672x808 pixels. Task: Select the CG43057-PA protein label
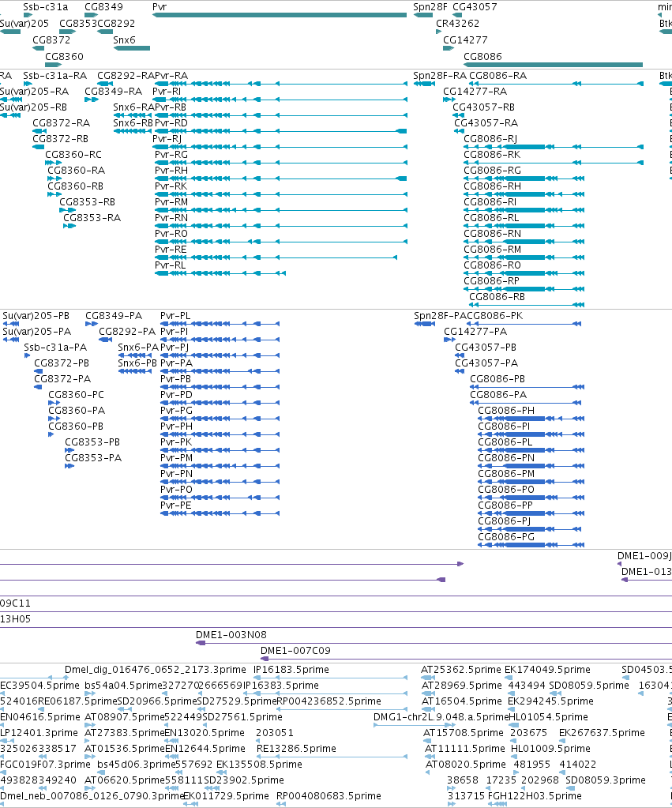pos(486,363)
